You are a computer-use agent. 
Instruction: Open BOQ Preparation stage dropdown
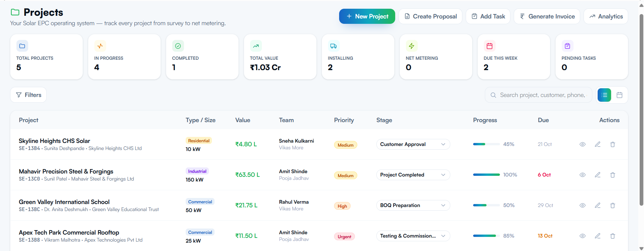[x=413, y=205]
